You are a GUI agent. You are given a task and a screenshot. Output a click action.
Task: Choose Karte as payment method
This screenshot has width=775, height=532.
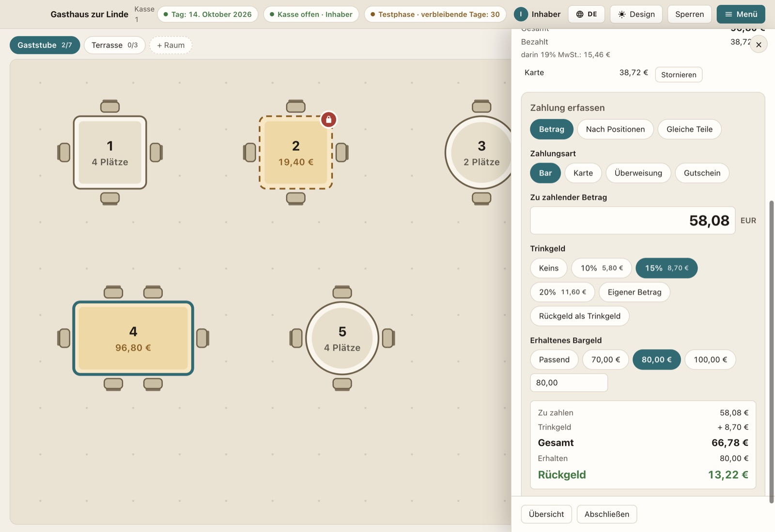pyautogui.click(x=583, y=173)
